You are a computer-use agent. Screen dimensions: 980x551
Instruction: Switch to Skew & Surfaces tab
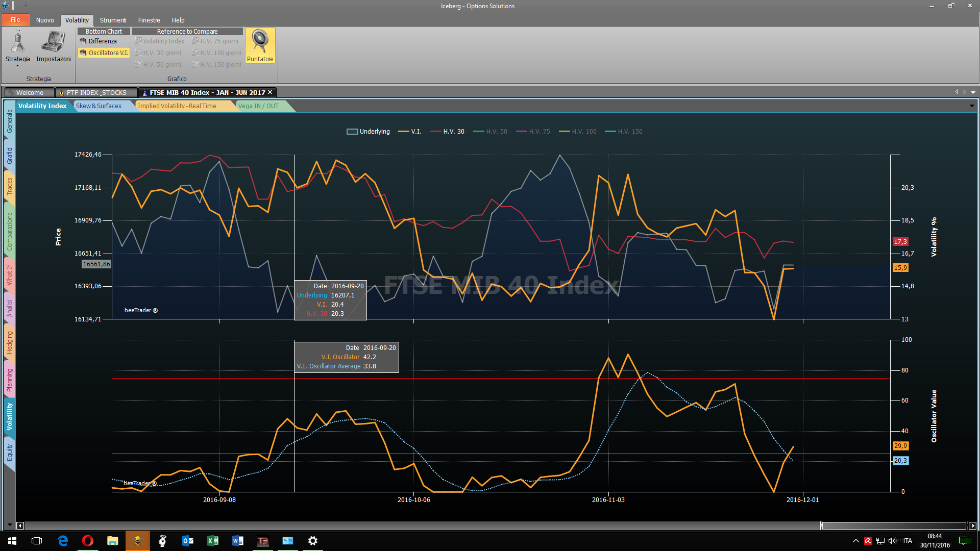pos(99,106)
